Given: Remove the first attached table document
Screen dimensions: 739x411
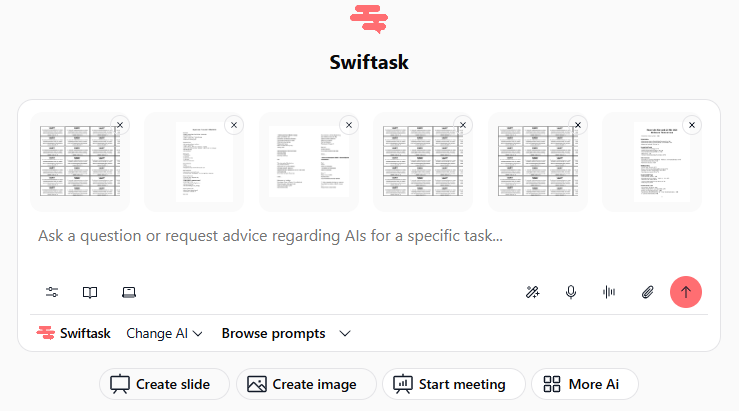Looking at the screenshot, I should (x=120, y=125).
